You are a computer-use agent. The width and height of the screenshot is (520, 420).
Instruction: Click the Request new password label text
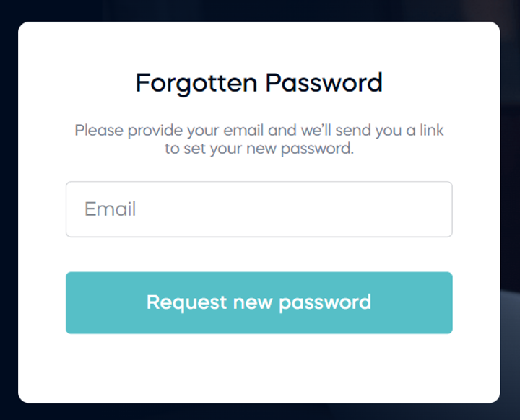(259, 302)
